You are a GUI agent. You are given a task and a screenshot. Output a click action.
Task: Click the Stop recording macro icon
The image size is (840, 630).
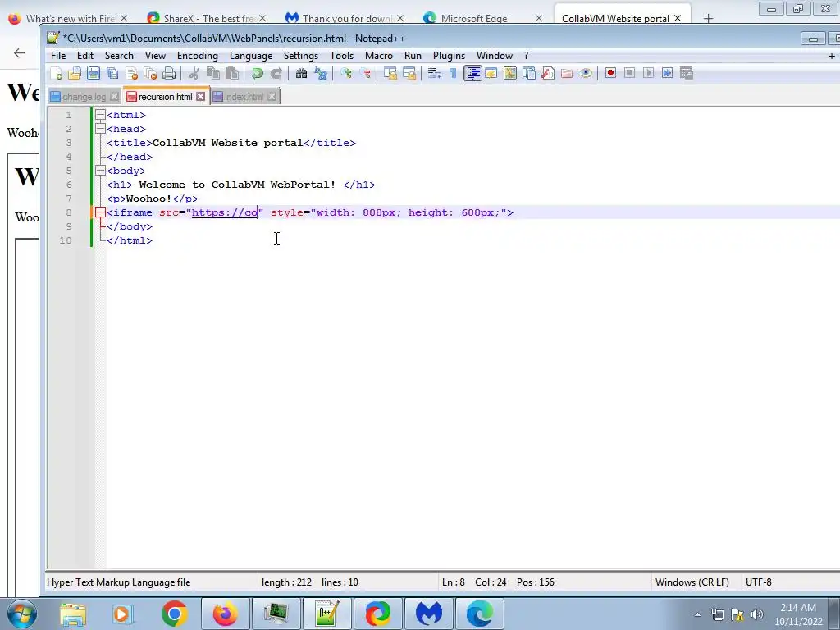(629, 73)
